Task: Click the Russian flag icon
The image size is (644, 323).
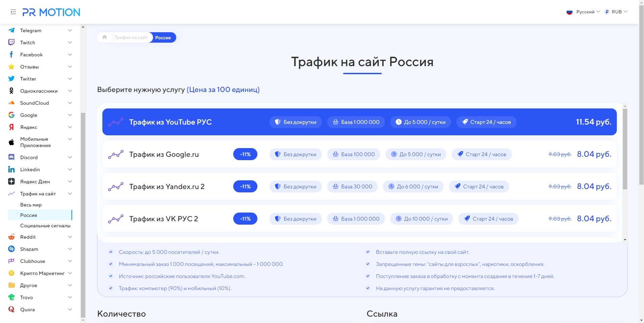Action: 569,12
